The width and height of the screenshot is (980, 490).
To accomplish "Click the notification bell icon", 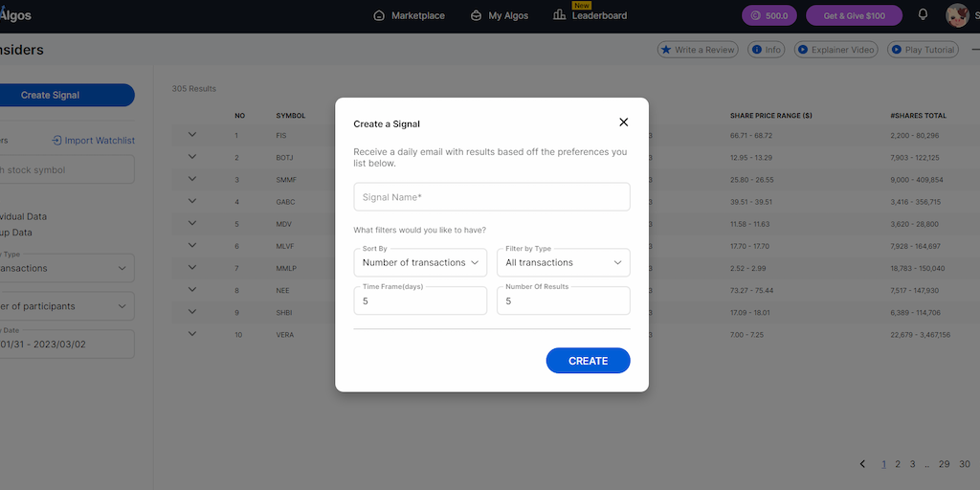I will click(923, 15).
